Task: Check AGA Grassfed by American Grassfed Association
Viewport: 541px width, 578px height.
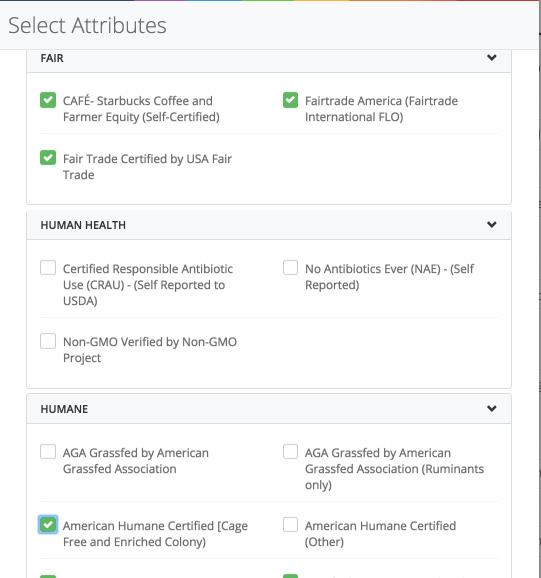Action: (48, 452)
